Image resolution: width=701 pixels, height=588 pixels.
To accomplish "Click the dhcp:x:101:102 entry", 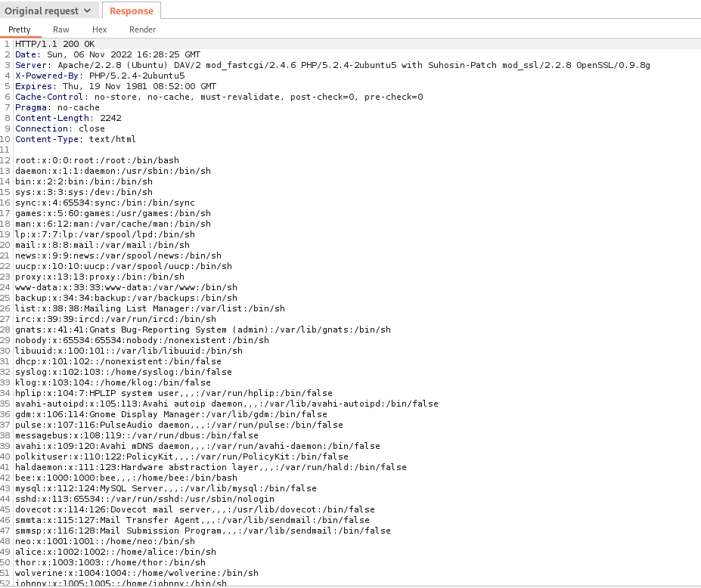I will coord(119,361).
